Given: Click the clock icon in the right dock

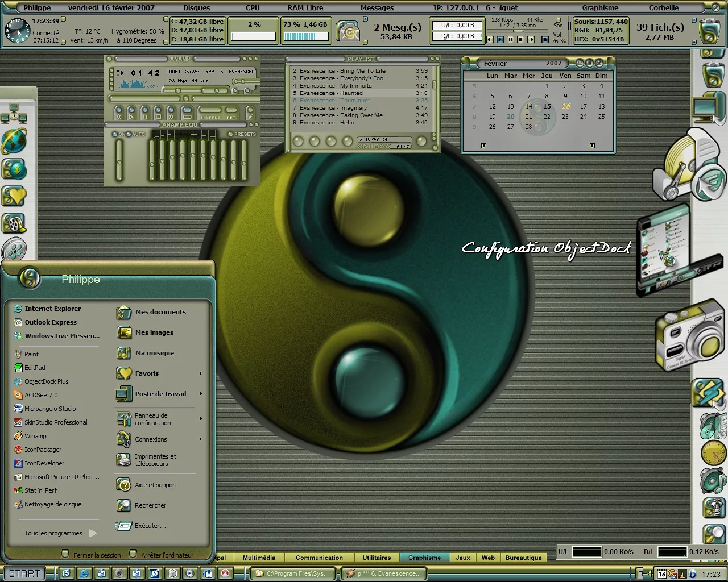Looking at the screenshot, I should pos(713,453).
